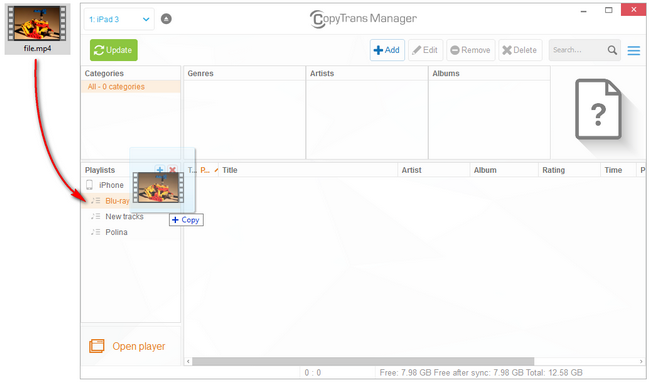Click the Polina playlist note icon

click(x=96, y=232)
